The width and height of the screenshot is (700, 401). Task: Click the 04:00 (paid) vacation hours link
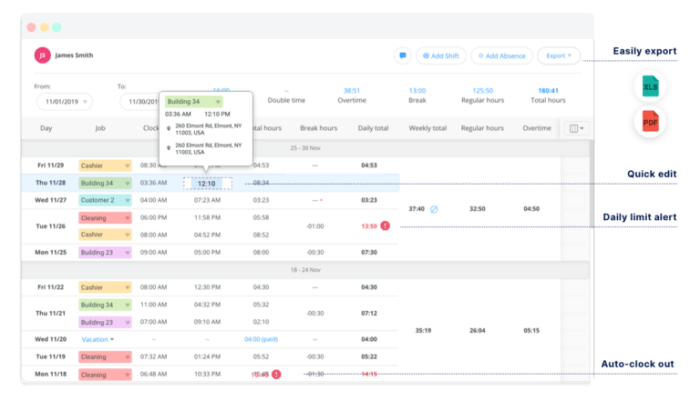(261, 339)
